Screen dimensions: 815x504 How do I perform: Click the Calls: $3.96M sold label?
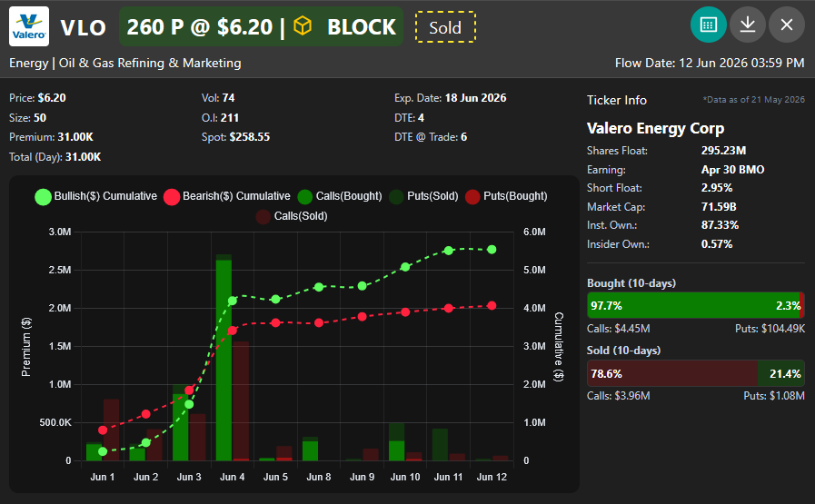[x=618, y=396]
